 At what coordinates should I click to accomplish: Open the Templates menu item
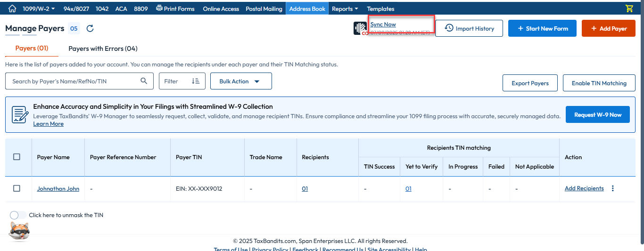tap(380, 8)
